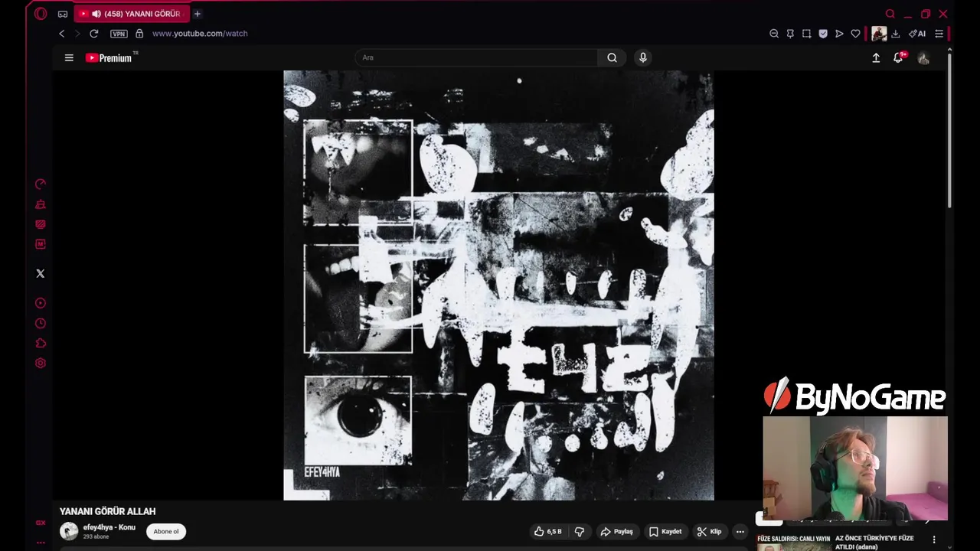980x551 pixels.
Task: Open sidebar three-dots setup menu
Action: tap(41, 543)
